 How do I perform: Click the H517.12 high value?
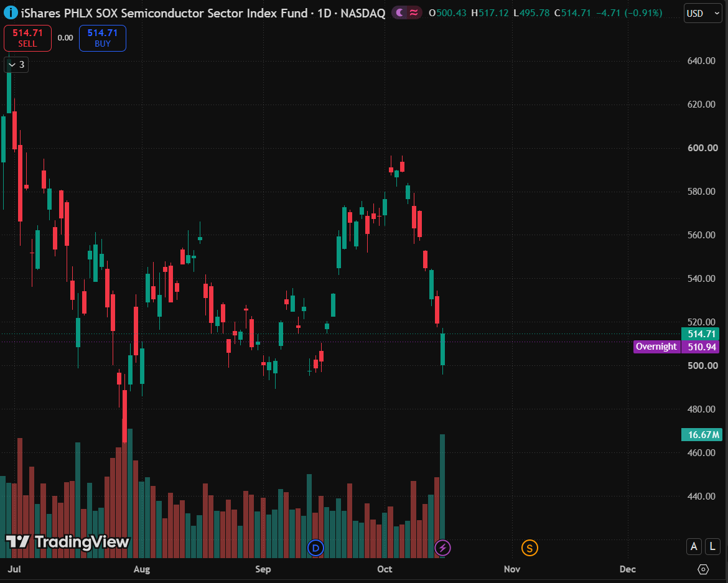coord(490,13)
